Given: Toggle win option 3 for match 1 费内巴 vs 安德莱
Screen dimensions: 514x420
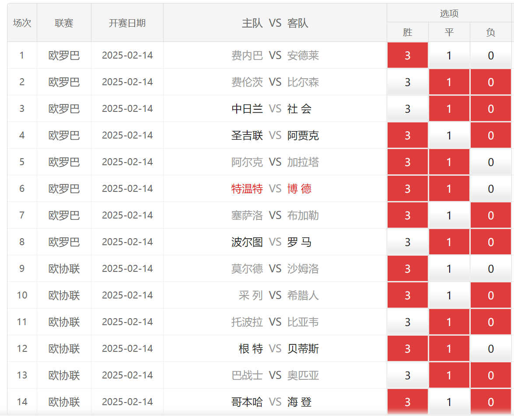Looking at the screenshot, I should coord(407,56).
